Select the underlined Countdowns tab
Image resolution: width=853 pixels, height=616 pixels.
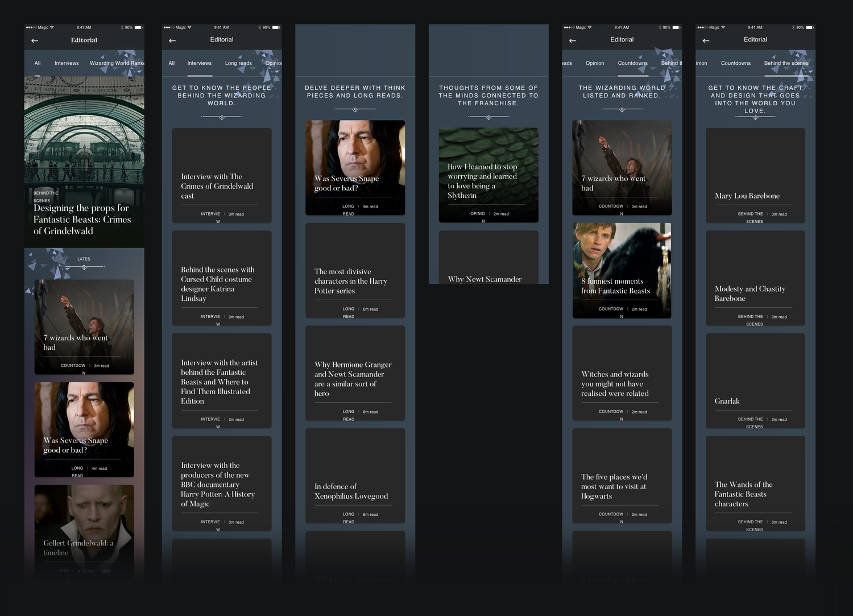click(x=633, y=63)
